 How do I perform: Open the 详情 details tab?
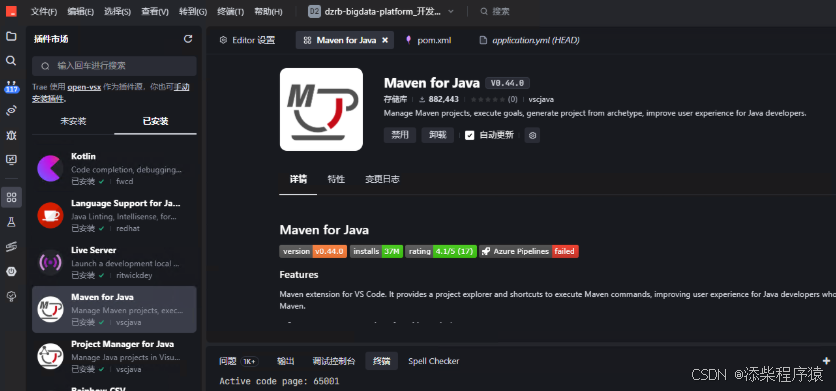298,179
